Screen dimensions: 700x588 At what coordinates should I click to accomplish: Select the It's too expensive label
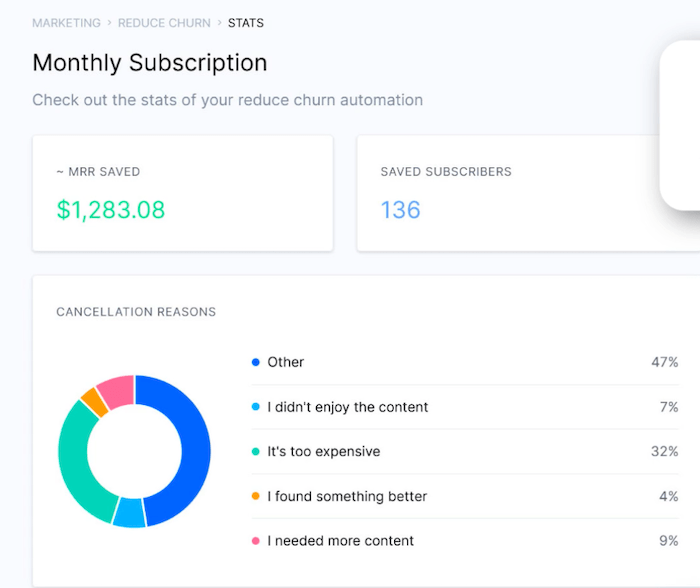[324, 452]
